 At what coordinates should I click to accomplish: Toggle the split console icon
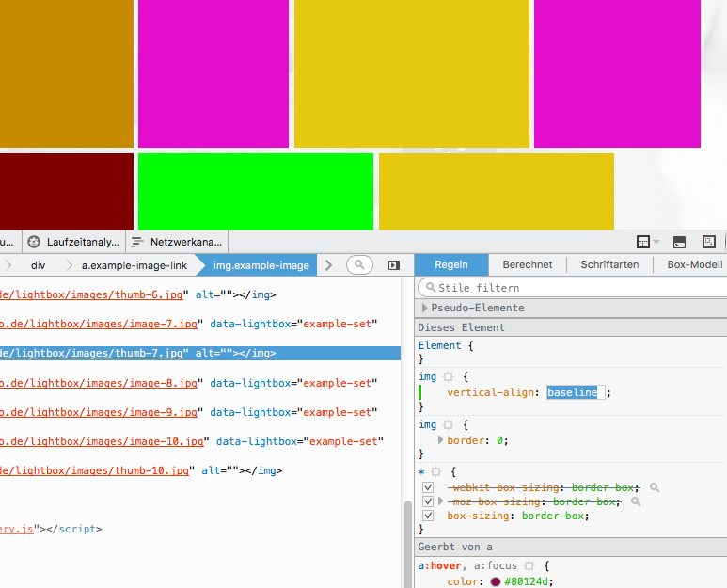coord(679,242)
